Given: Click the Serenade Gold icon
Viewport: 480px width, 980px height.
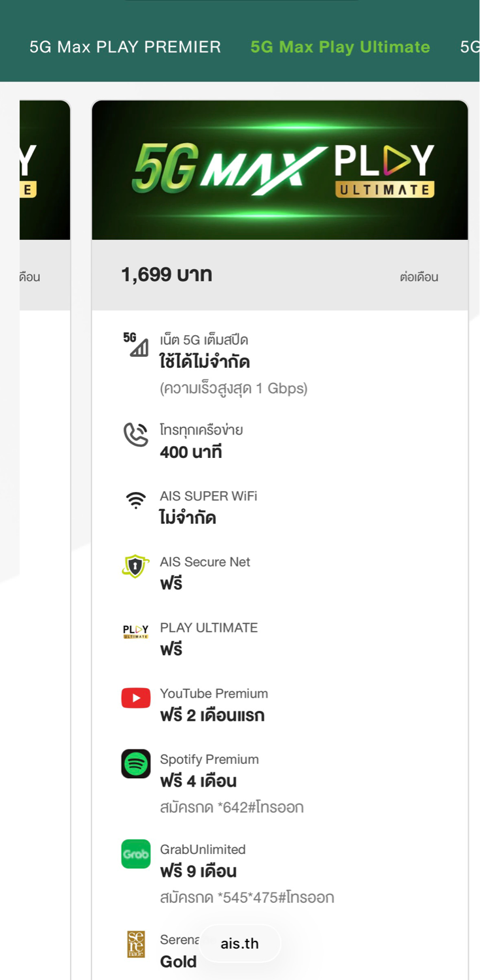Looking at the screenshot, I should tap(135, 944).
